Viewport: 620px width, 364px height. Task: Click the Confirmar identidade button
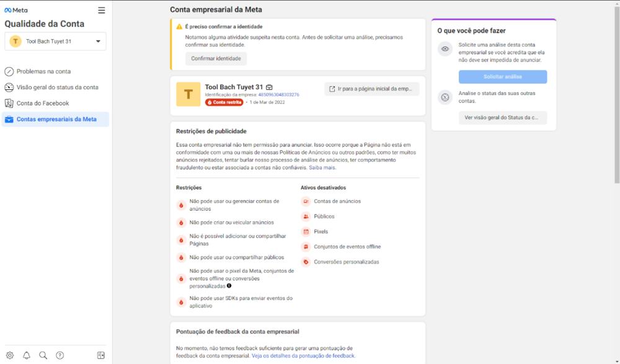pyautogui.click(x=216, y=58)
